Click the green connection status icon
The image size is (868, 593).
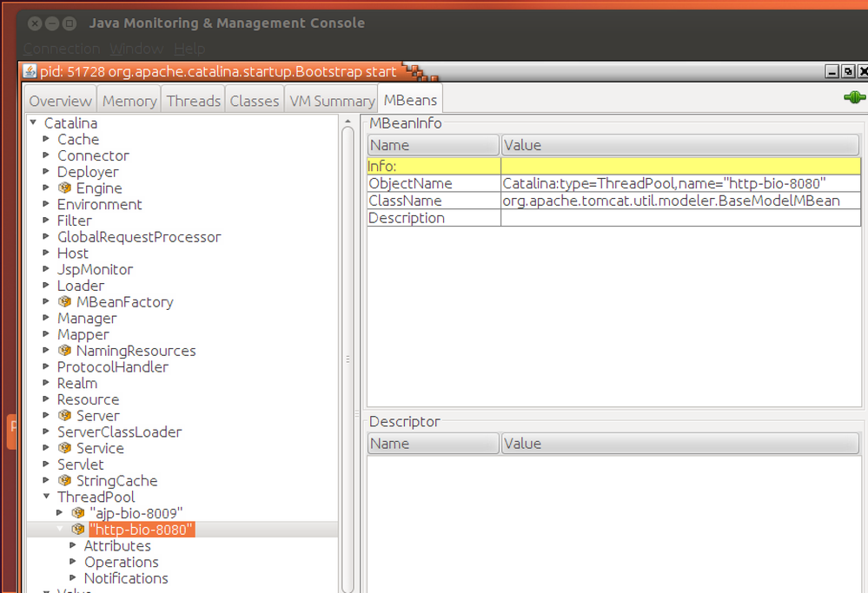pyautogui.click(x=854, y=97)
